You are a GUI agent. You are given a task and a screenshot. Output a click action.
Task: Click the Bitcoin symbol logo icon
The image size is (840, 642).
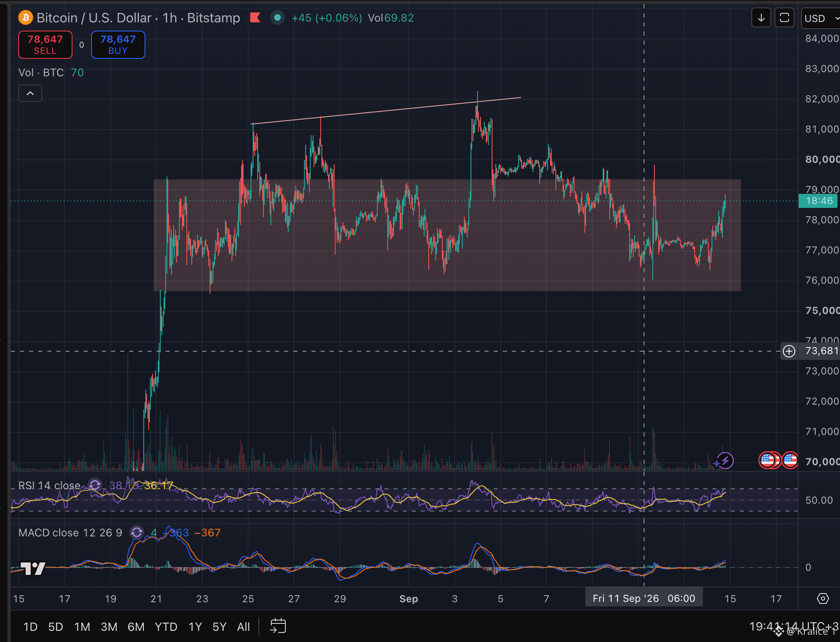(26, 18)
